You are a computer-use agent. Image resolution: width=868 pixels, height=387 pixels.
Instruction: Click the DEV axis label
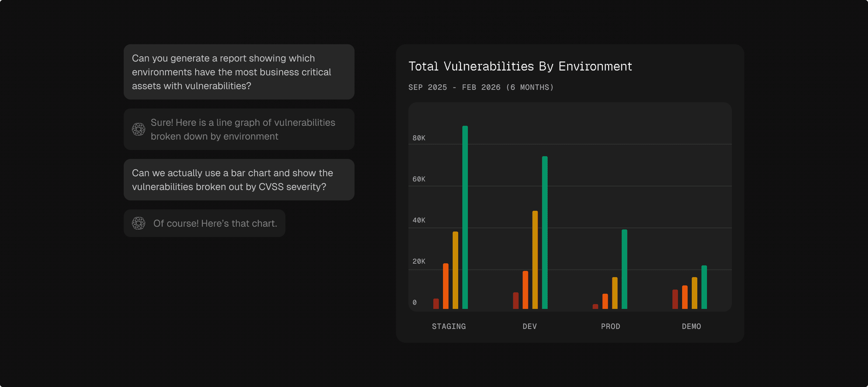click(530, 326)
